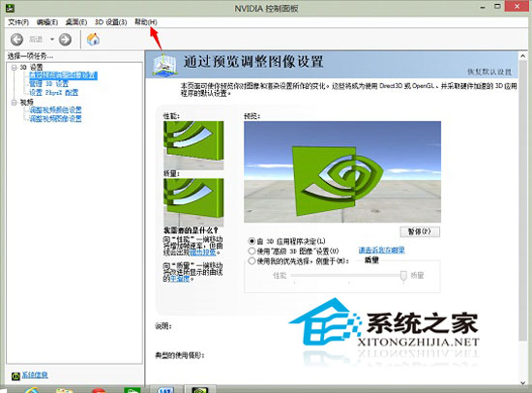The image size is (532, 393).
Task: Click the Forward navigation arrow icon
Action: [65, 40]
